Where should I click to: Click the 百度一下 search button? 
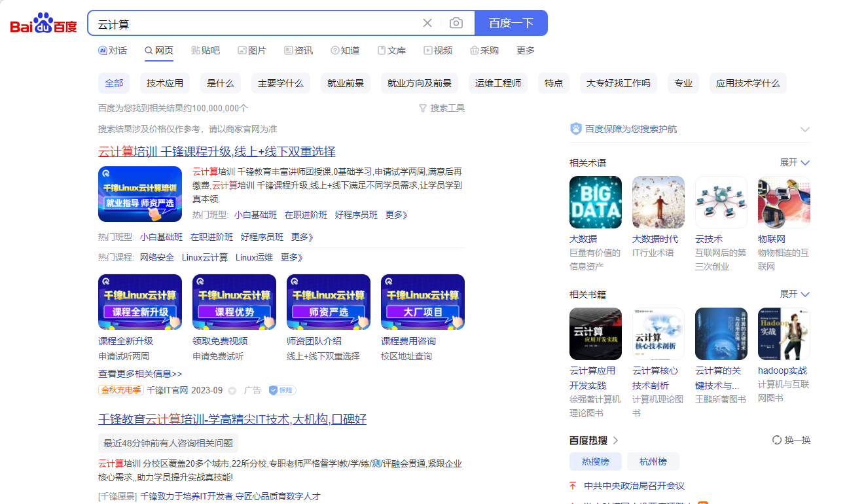pyautogui.click(x=511, y=23)
